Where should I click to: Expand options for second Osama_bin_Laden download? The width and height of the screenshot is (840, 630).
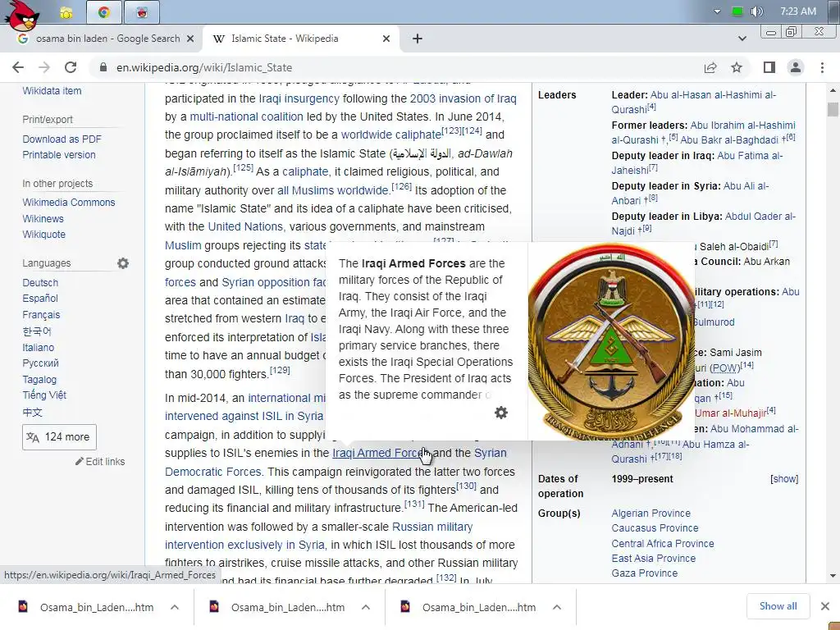click(x=366, y=607)
